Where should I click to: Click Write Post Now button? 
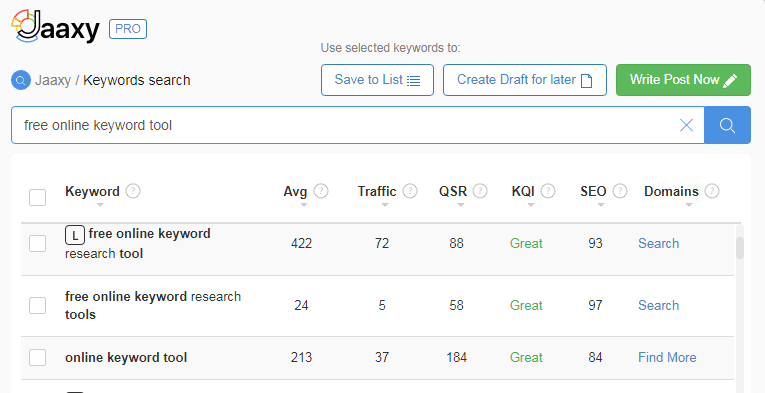tap(683, 80)
